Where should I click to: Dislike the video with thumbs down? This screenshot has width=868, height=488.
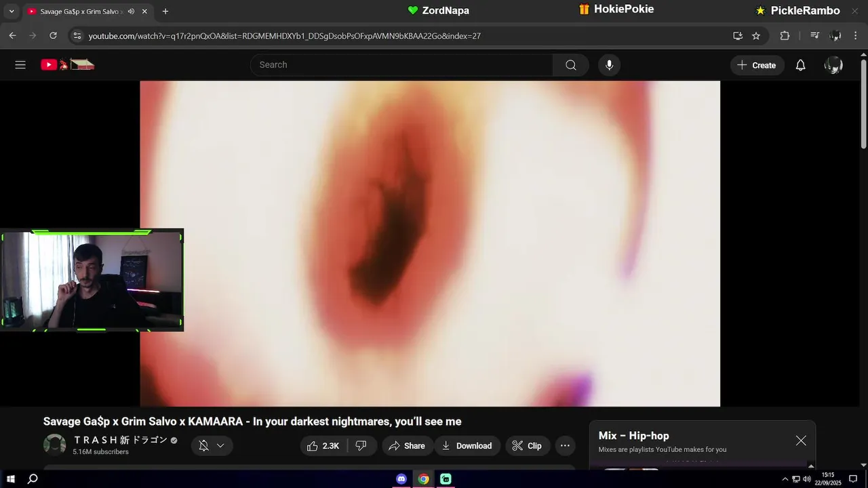coord(361,445)
